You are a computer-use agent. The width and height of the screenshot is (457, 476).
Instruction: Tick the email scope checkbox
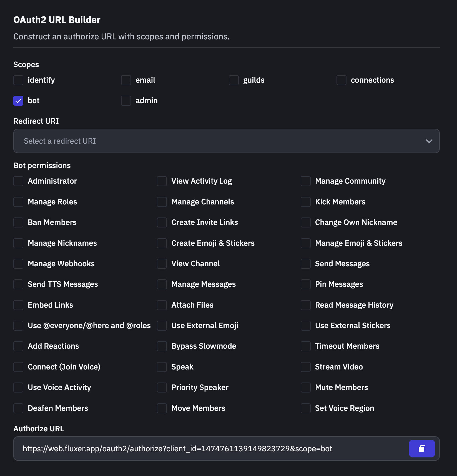point(126,80)
